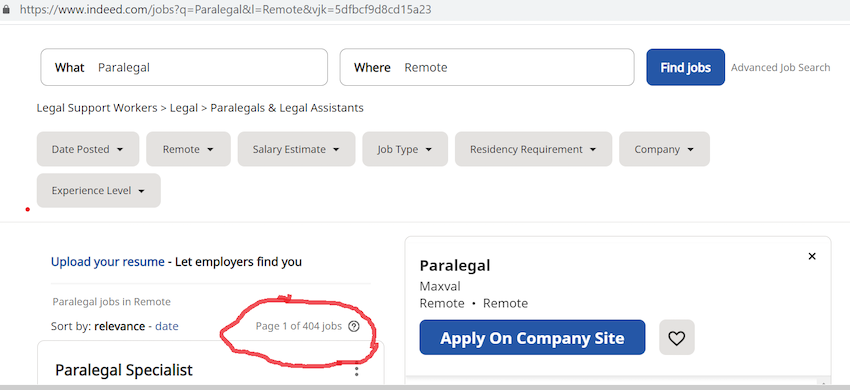Open the Legal breadcrumb link
This screenshot has height=390, width=850.
pos(184,108)
